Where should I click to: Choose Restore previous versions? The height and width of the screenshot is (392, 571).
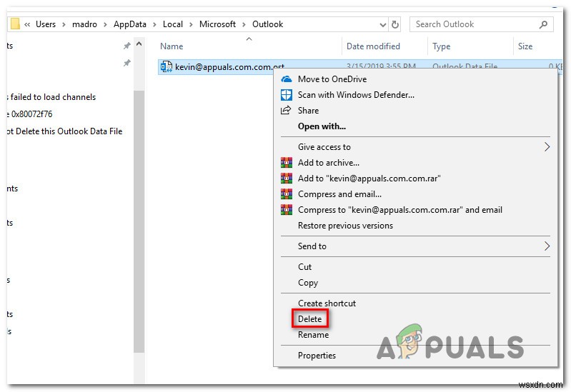(x=345, y=226)
